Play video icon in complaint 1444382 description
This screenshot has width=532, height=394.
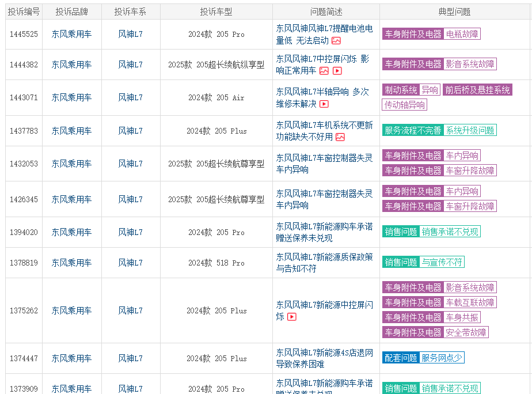pos(337,71)
